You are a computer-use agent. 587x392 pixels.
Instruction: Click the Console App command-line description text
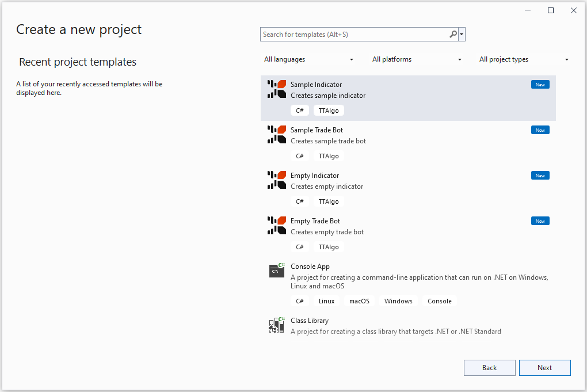[x=420, y=281]
